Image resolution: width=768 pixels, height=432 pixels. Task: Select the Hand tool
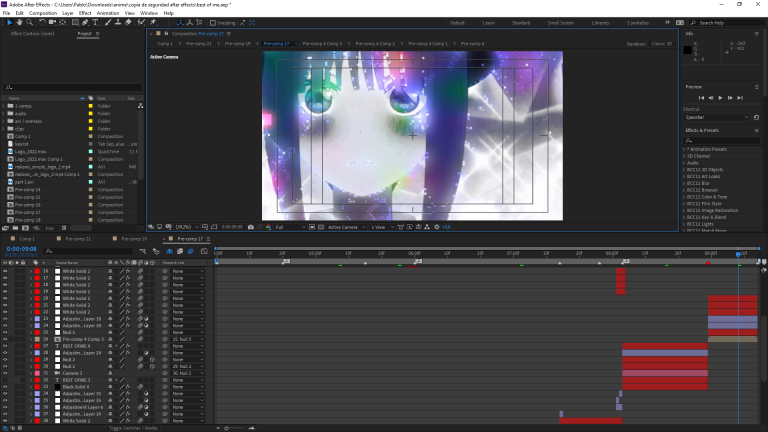click(20, 23)
